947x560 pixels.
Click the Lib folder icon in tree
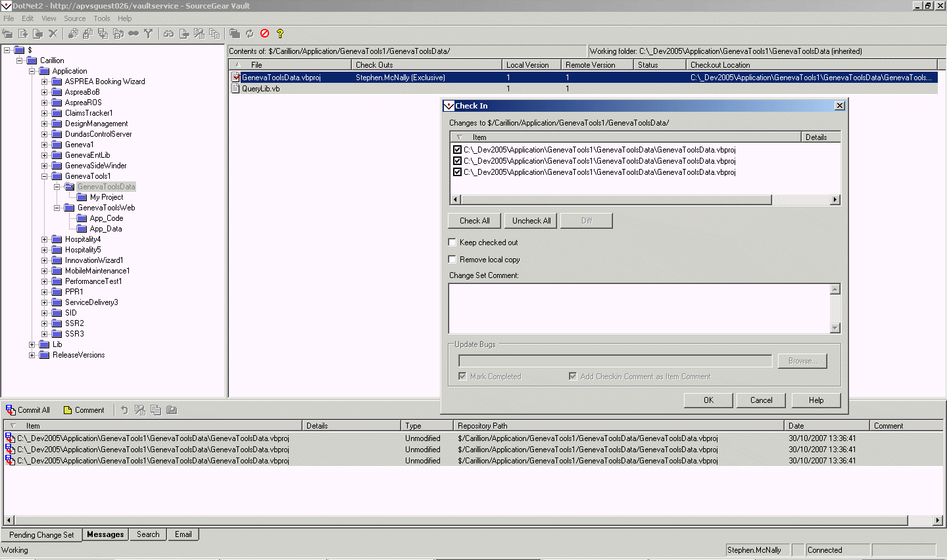click(45, 344)
